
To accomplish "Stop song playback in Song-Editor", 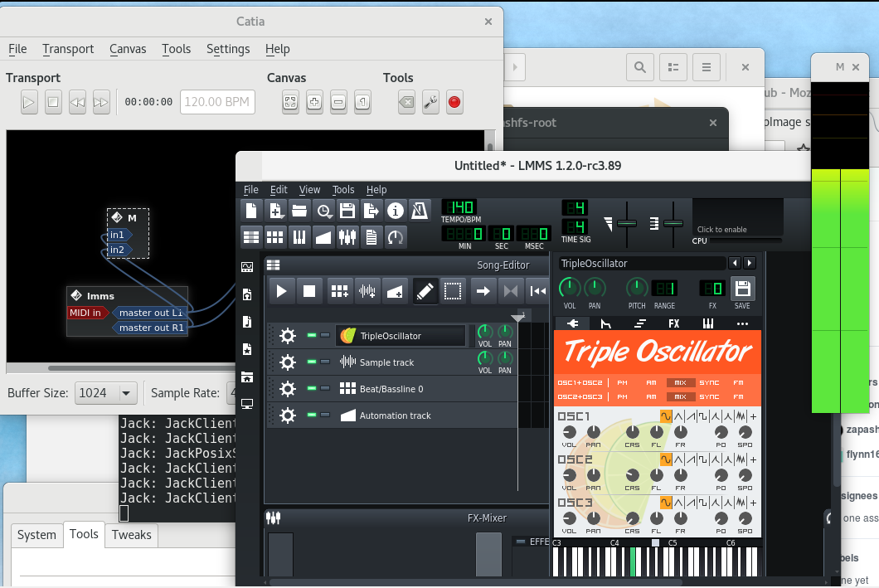I will (x=309, y=291).
